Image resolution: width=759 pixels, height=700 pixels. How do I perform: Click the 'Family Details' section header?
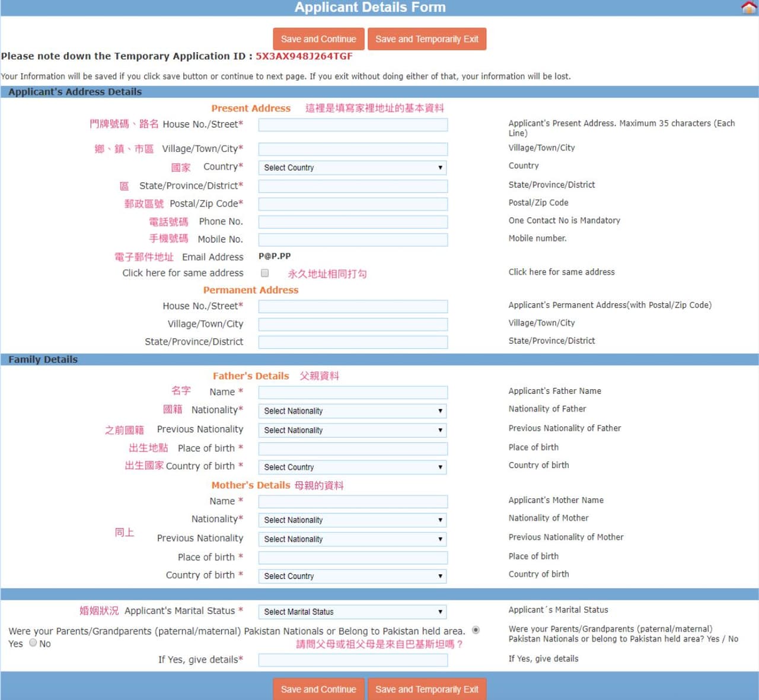pyautogui.click(x=43, y=359)
